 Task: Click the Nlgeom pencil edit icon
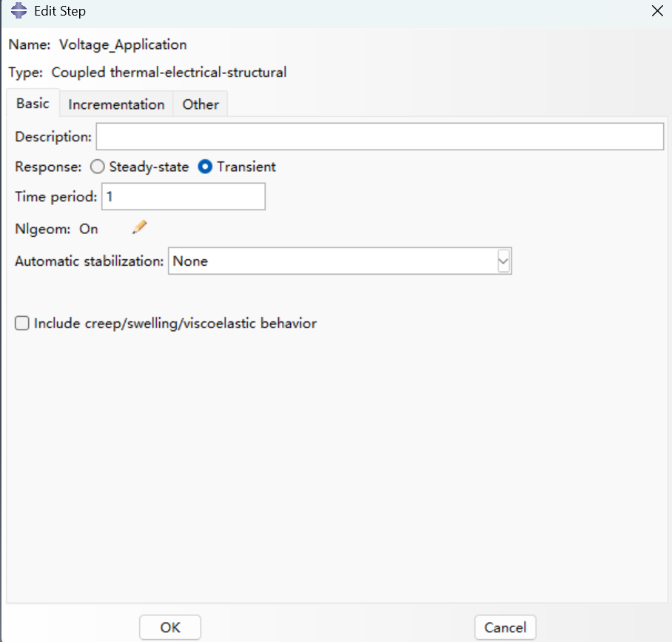point(139,227)
